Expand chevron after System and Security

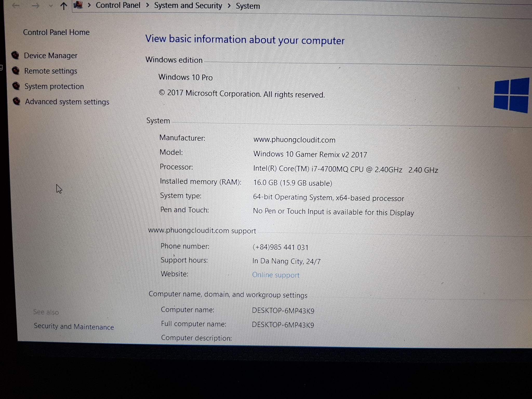click(229, 6)
